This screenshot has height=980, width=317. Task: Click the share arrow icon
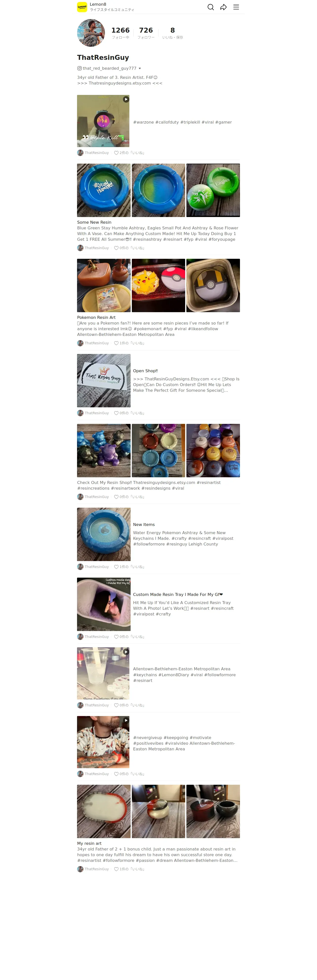coord(223,7)
